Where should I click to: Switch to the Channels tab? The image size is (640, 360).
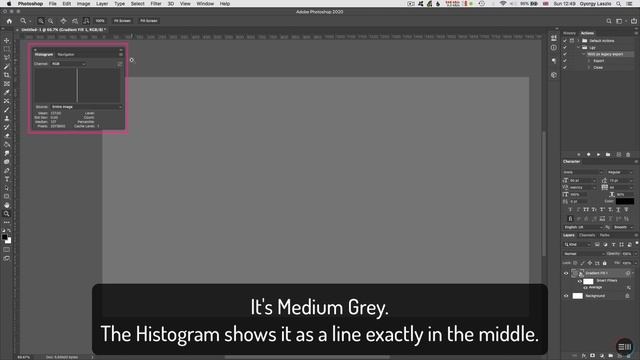587,235
